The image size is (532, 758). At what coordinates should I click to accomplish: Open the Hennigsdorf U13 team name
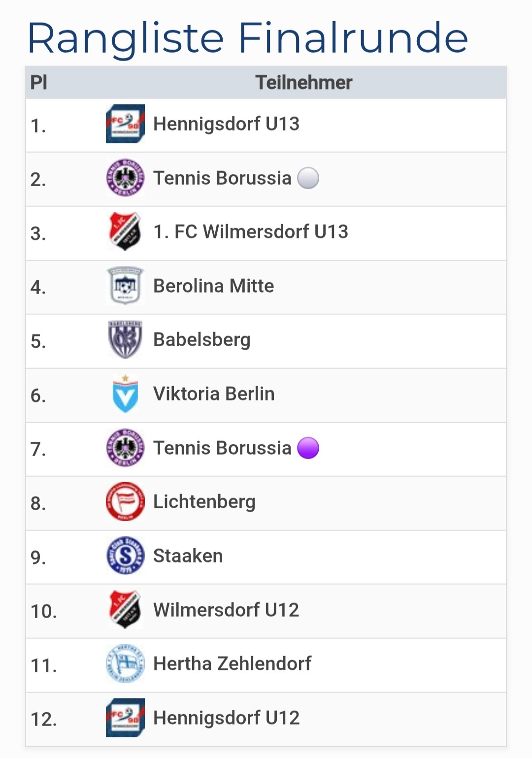[x=226, y=124]
